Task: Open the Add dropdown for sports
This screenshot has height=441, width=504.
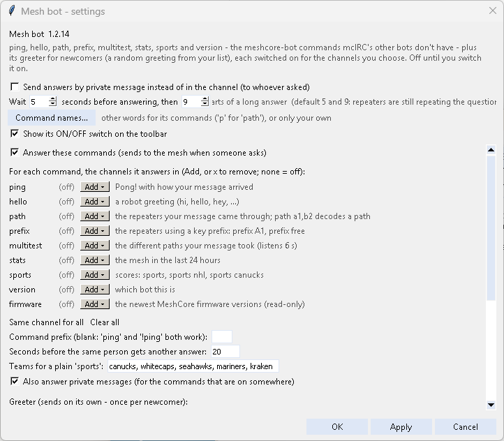Action: [x=94, y=275]
